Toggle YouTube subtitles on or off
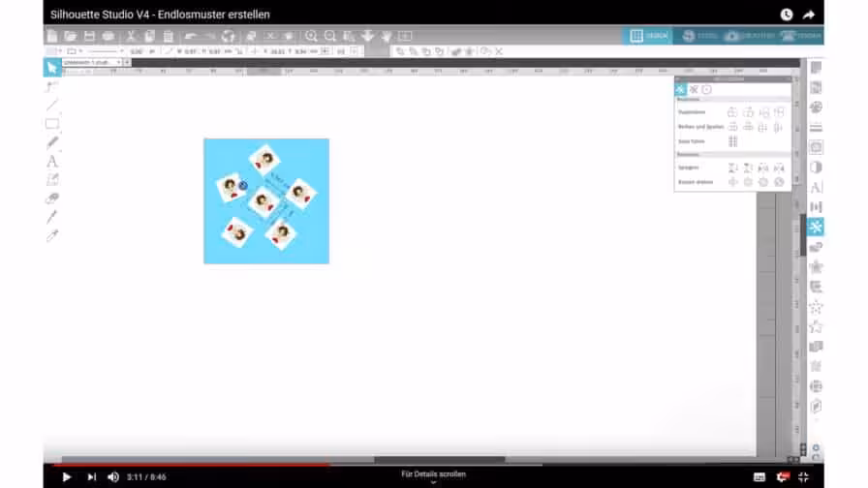 759,476
